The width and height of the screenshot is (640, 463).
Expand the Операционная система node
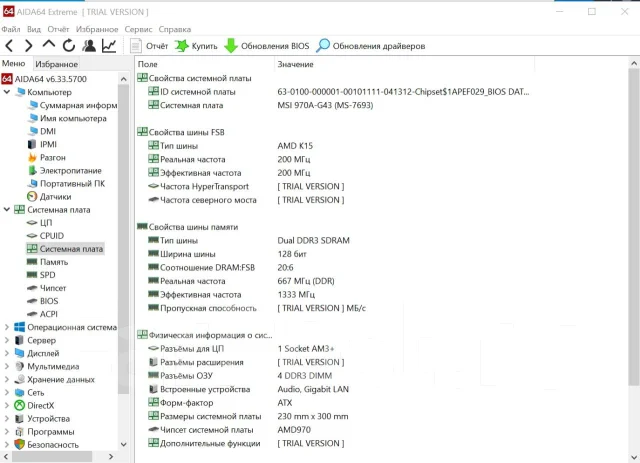click(7, 327)
